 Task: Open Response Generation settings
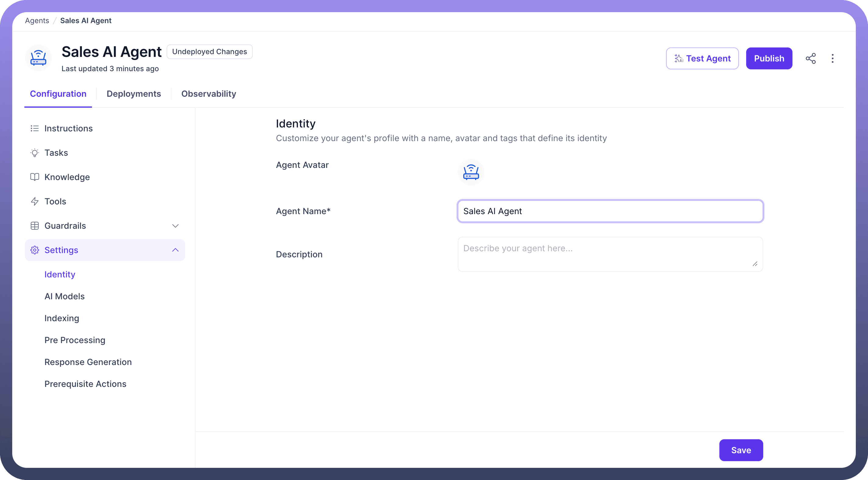coord(88,362)
